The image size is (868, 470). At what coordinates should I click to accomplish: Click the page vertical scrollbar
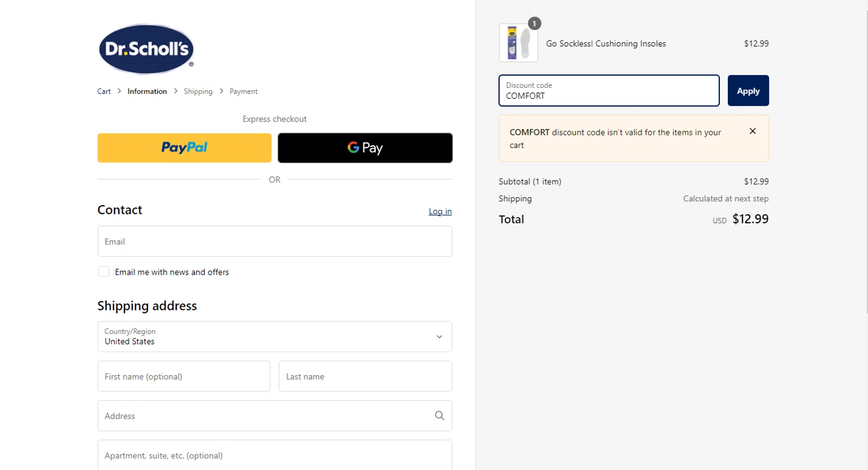click(x=866, y=162)
